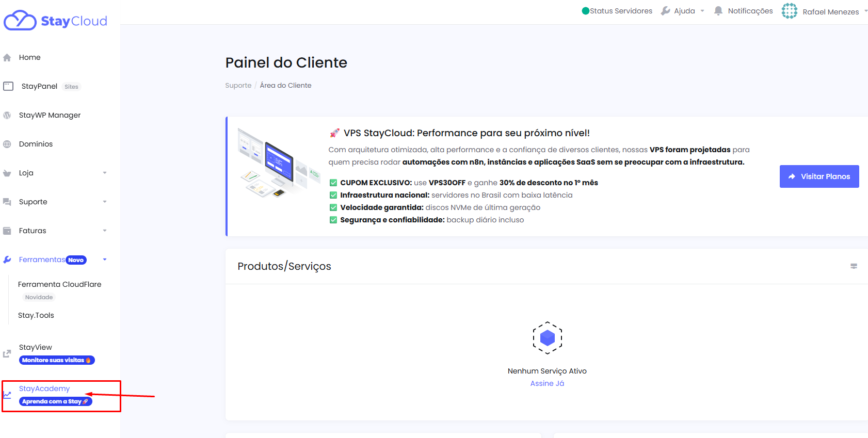Click the Suporte chat icon
The image size is (868, 438).
7,202
